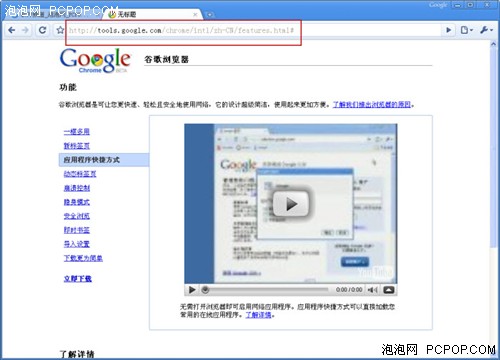Select the 无标题 tab

(x=153, y=14)
